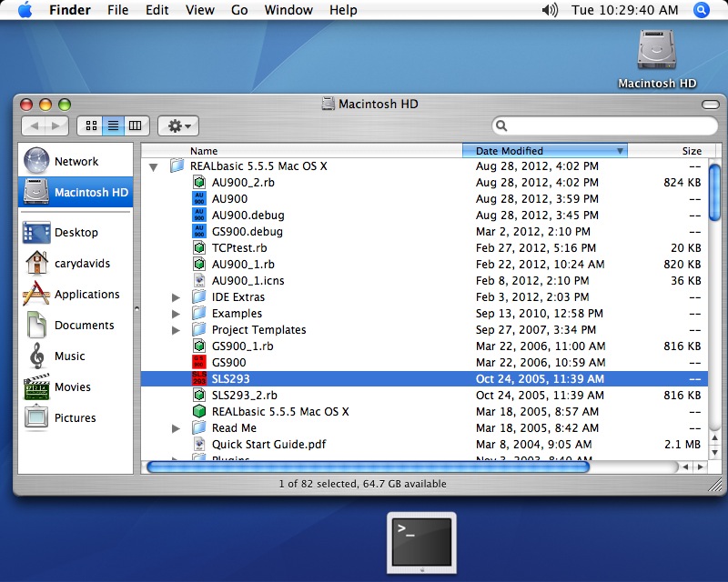Click the vertical scrollbar thumb

click(715, 192)
